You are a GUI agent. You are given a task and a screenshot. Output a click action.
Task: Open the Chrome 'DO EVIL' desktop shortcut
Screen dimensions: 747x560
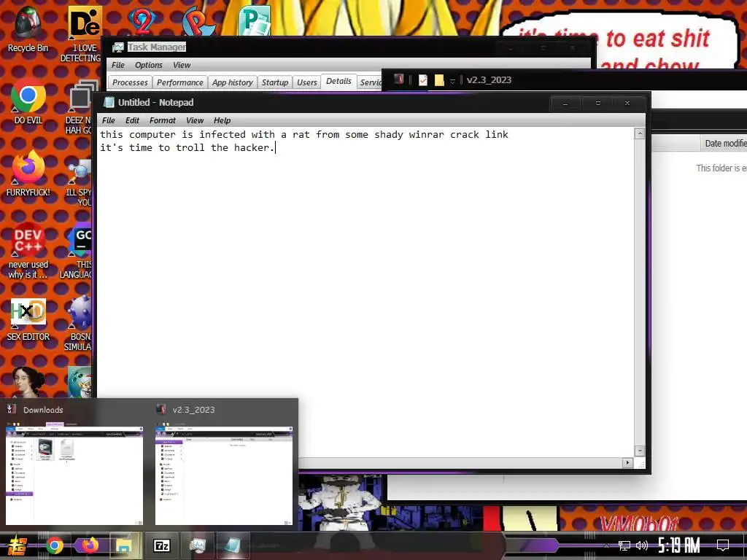point(28,101)
